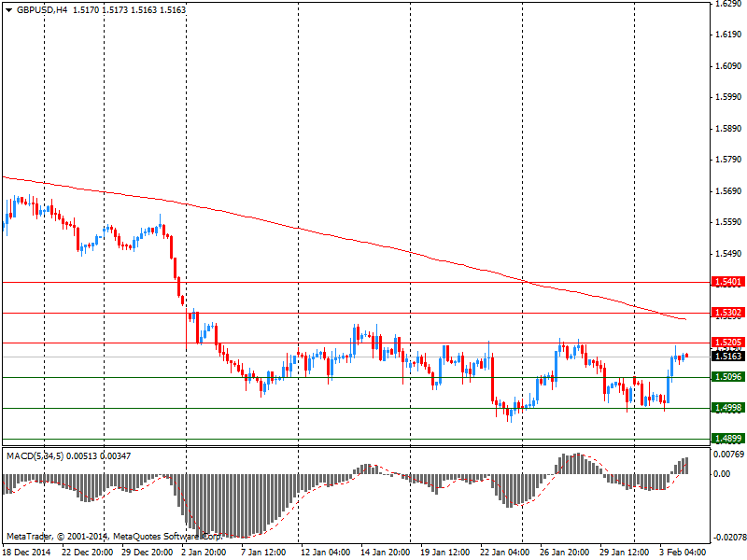747x560 pixels.
Task: Click the 1.5790 price scale value
Action: (x=729, y=160)
